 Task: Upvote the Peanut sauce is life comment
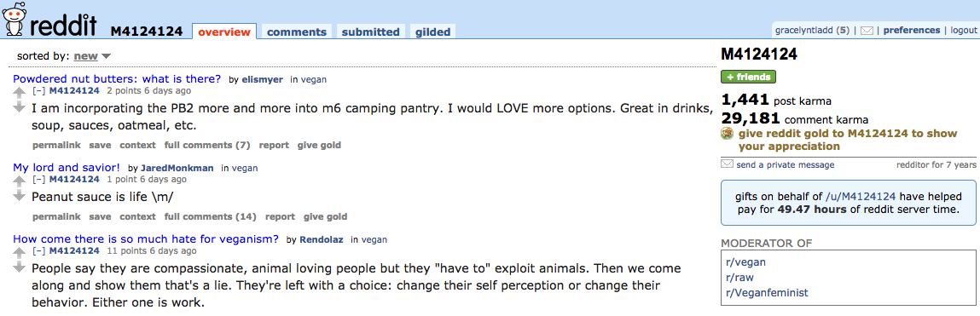(20, 181)
